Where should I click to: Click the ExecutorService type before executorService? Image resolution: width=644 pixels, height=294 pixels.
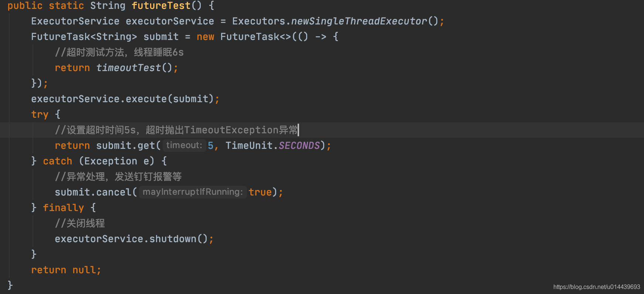tap(75, 21)
